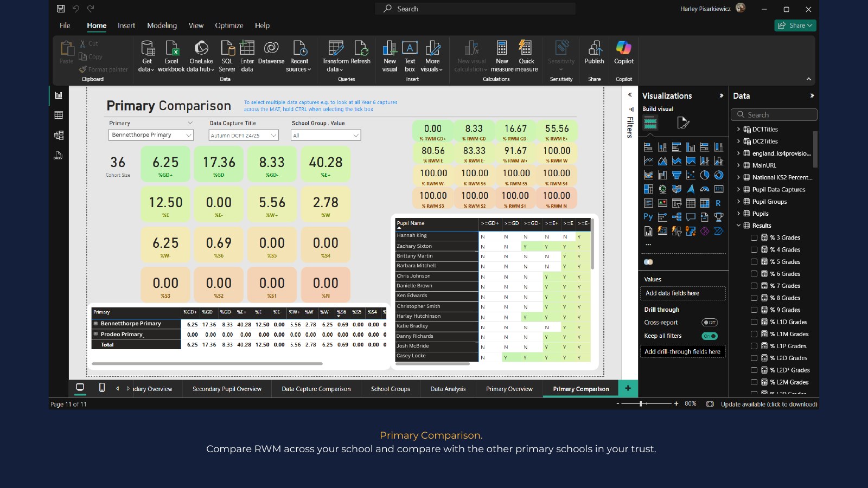Create a New measure
Screen dimensions: 868x488
(502, 56)
